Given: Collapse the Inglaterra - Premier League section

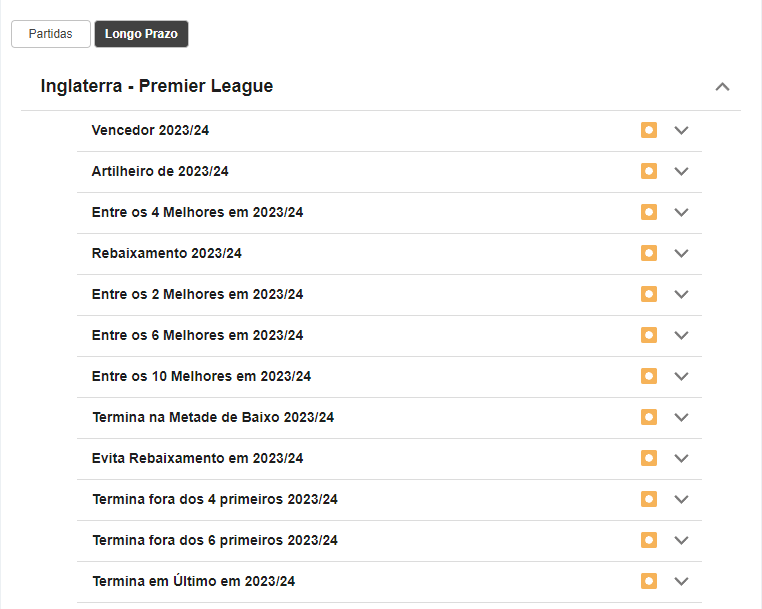Looking at the screenshot, I should point(722,87).
